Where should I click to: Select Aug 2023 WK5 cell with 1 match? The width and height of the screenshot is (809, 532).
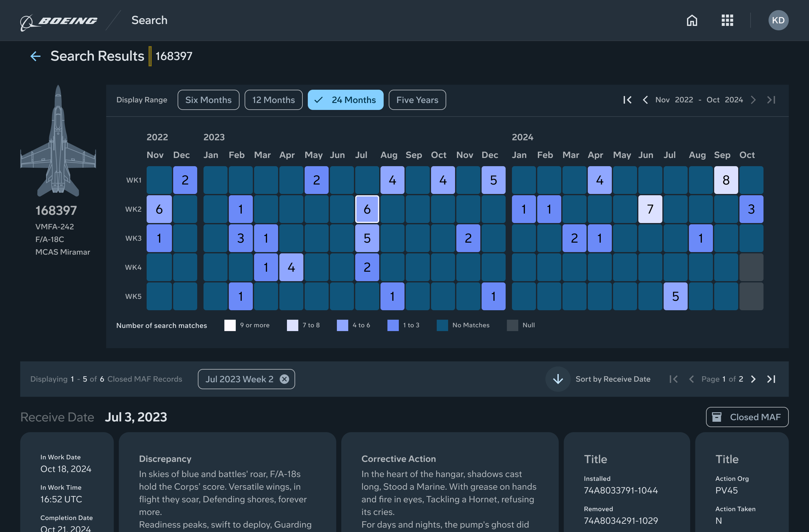coord(392,297)
